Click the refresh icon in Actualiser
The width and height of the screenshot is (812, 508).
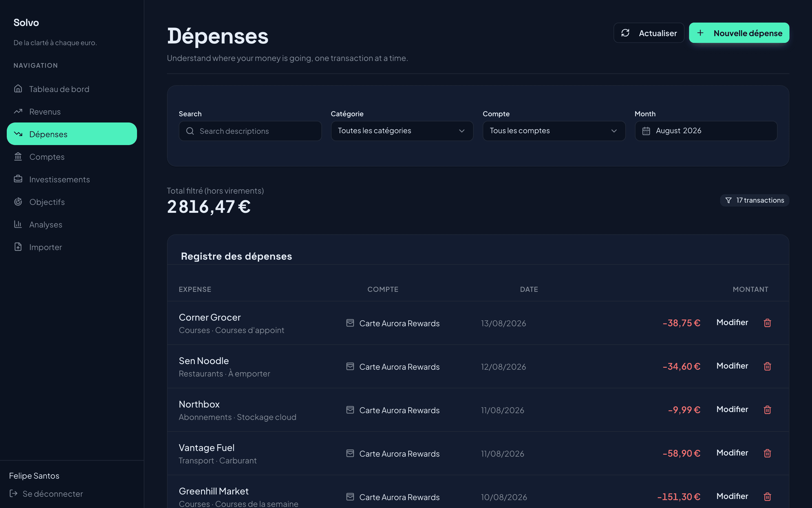pyautogui.click(x=625, y=33)
